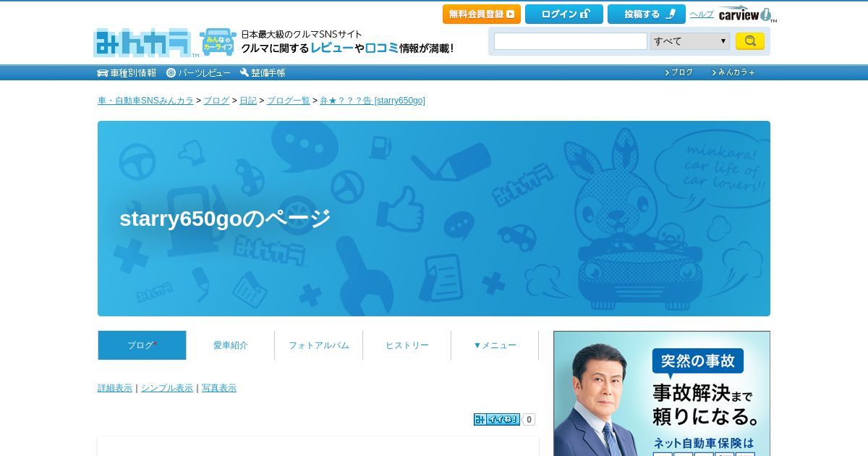Focus the site search text field

click(571, 41)
